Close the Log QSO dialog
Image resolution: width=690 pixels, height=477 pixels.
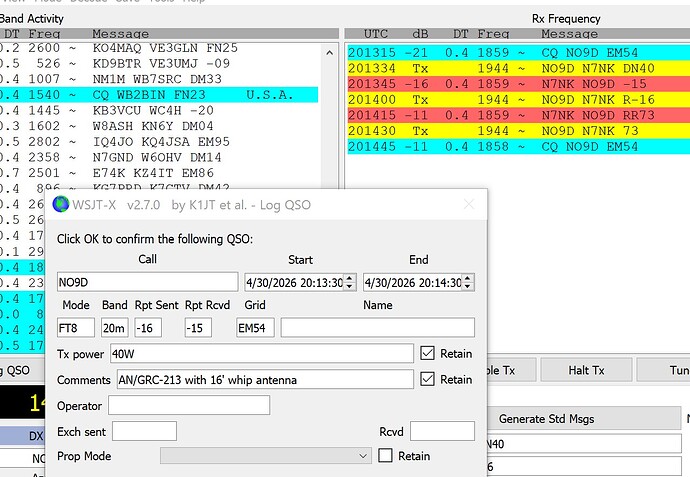click(x=469, y=204)
